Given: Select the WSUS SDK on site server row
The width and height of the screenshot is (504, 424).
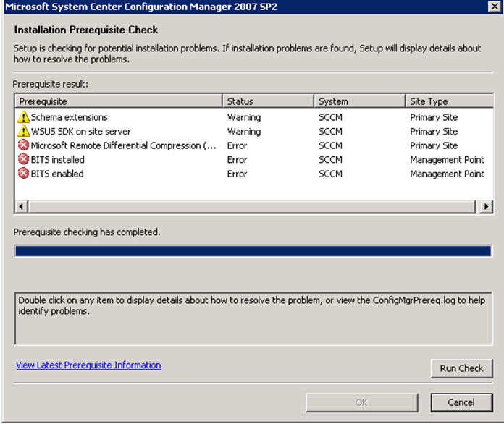Looking at the screenshot, I should (x=254, y=132).
